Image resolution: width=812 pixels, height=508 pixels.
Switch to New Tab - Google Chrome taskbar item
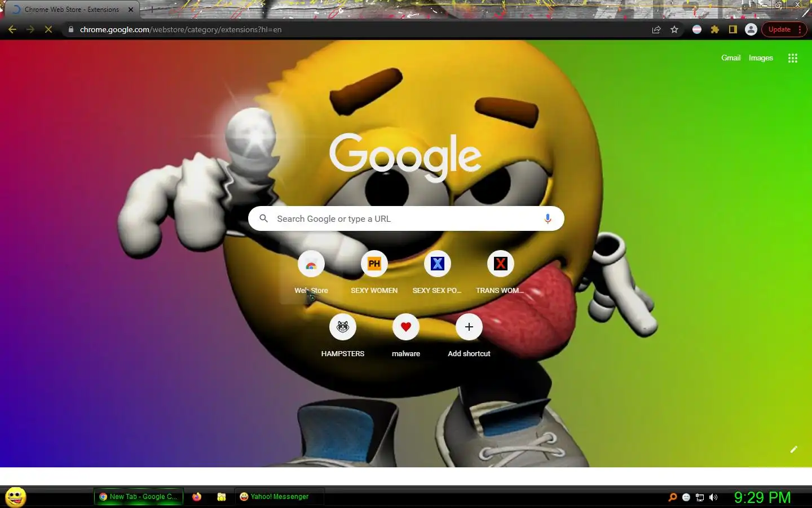pyautogui.click(x=139, y=497)
